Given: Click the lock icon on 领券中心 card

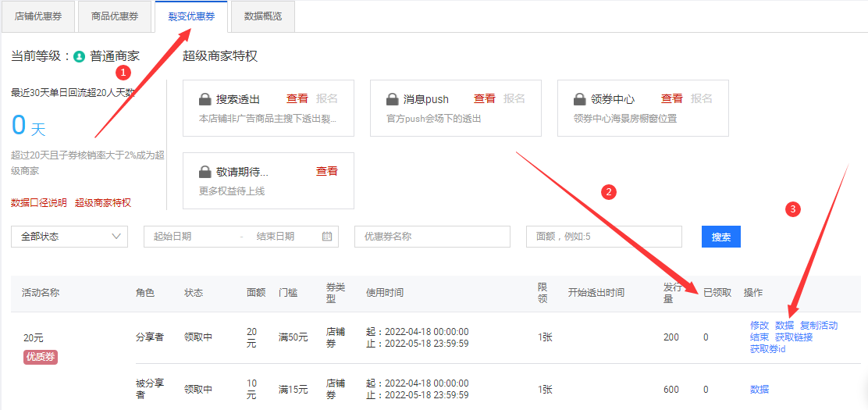Looking at the screenshot, I should coord(579,99).
